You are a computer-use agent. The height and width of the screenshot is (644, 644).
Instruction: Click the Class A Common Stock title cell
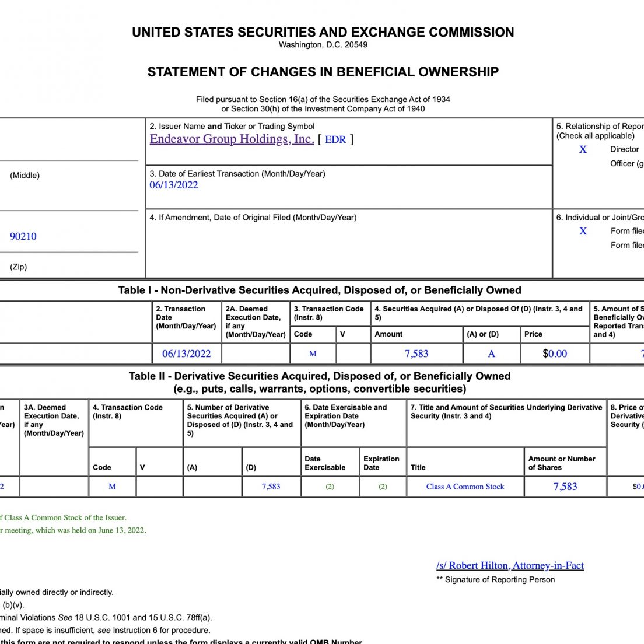(x=465, y=487)
